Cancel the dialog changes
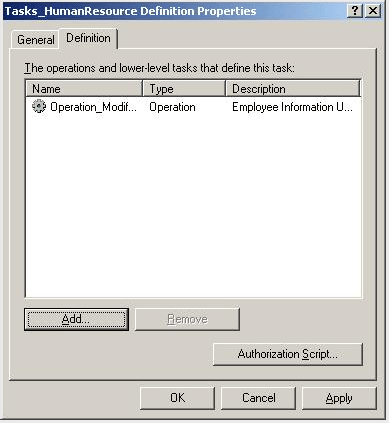389x423 pixels. [x=258, y=398]
